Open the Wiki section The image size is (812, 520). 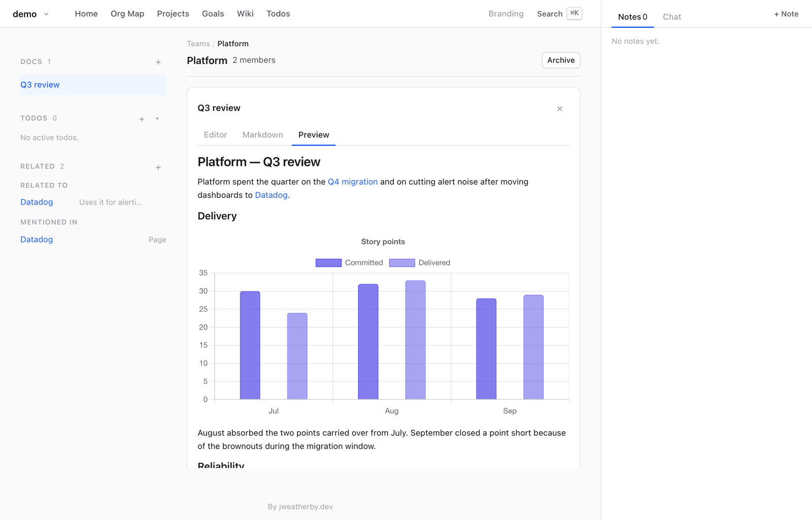tap(245, 14)
